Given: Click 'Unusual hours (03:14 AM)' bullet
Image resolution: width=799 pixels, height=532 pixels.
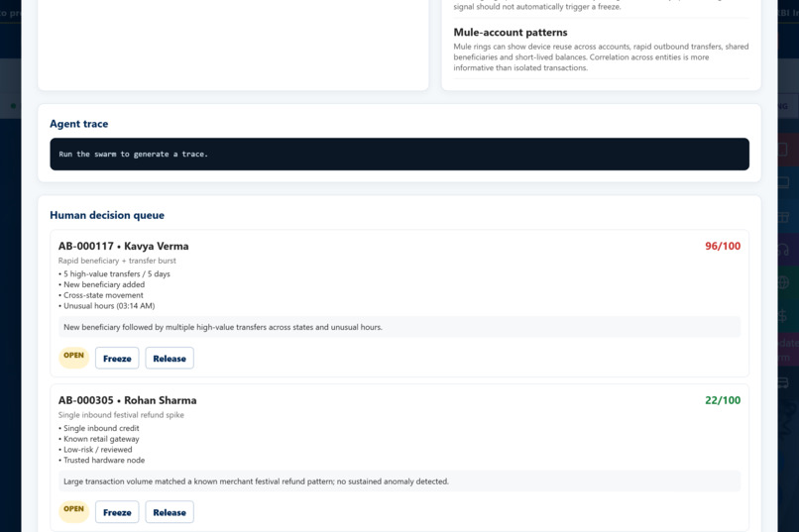Looking at the screenshot, I should 106,306.
